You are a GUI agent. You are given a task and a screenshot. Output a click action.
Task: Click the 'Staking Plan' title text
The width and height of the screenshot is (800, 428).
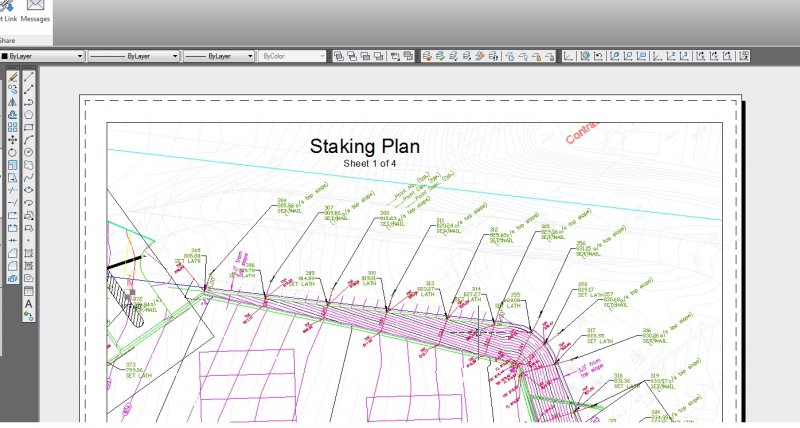365,146
